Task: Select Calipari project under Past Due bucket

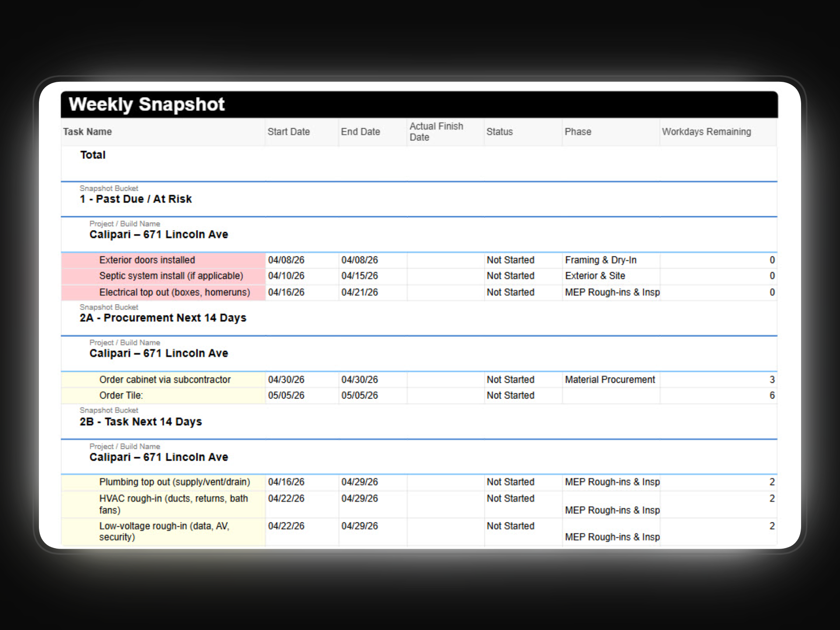Action: (159, 234)
